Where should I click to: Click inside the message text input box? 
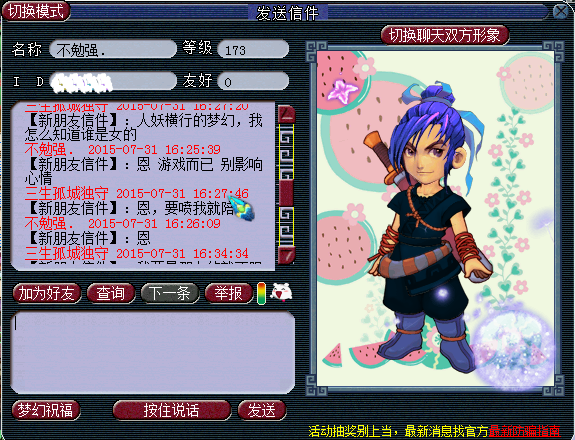tap(153, 352)
